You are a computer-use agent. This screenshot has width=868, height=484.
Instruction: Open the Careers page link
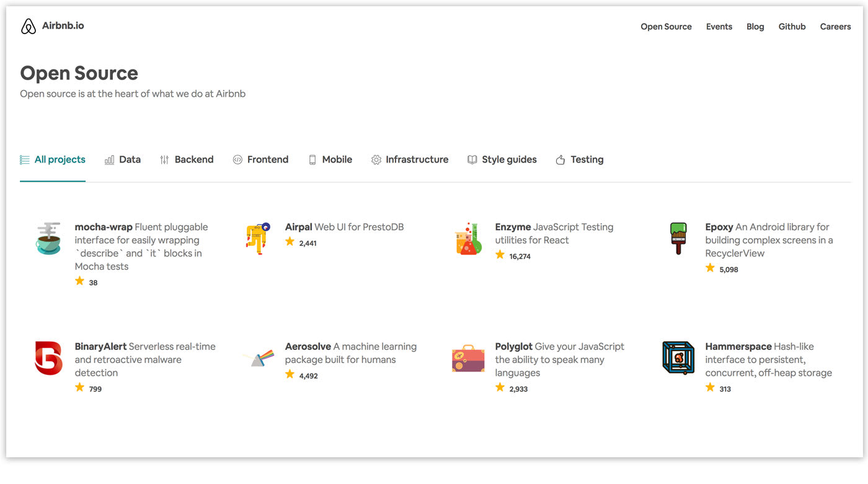click(x=835, y=26)
